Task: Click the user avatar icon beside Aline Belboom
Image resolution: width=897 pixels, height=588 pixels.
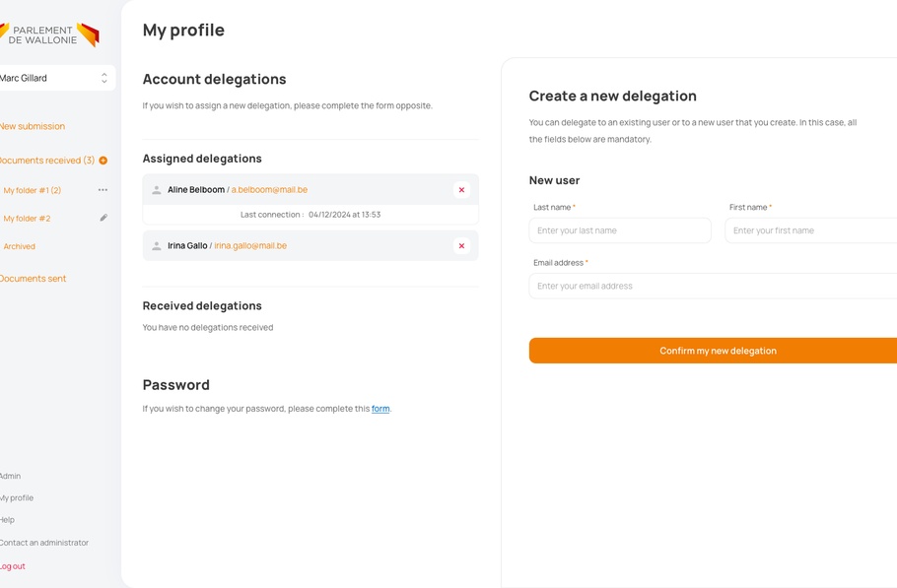Action: (156, 190)
